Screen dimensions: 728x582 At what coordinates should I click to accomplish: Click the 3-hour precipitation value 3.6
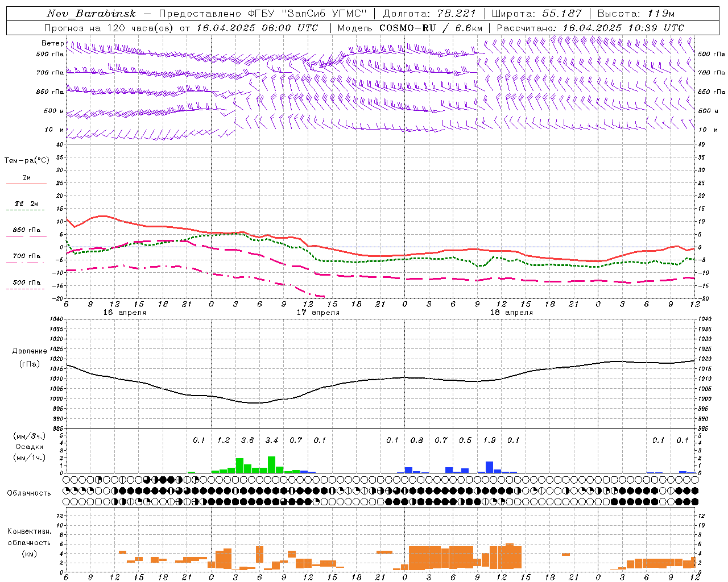(247, 440)
